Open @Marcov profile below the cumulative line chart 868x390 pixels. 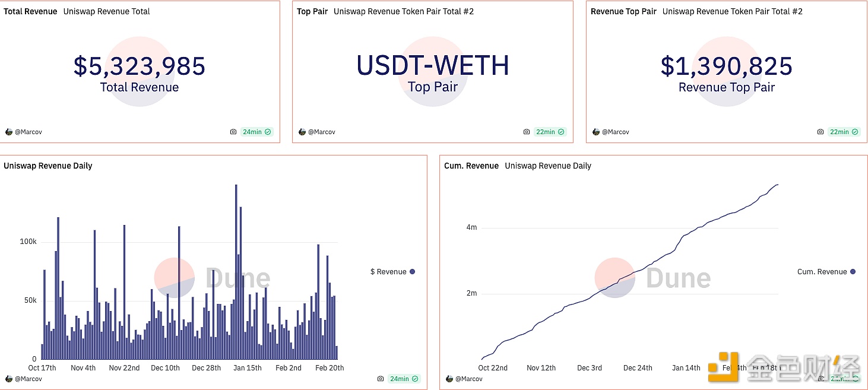tap(468, 379)
